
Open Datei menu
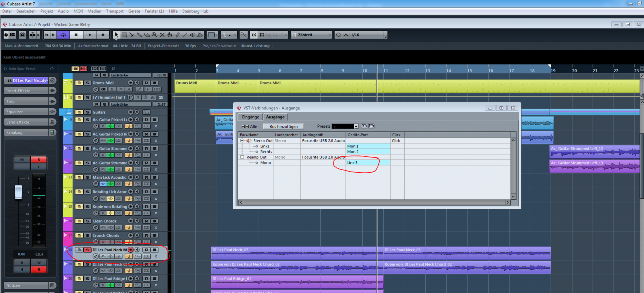point(7,11)
